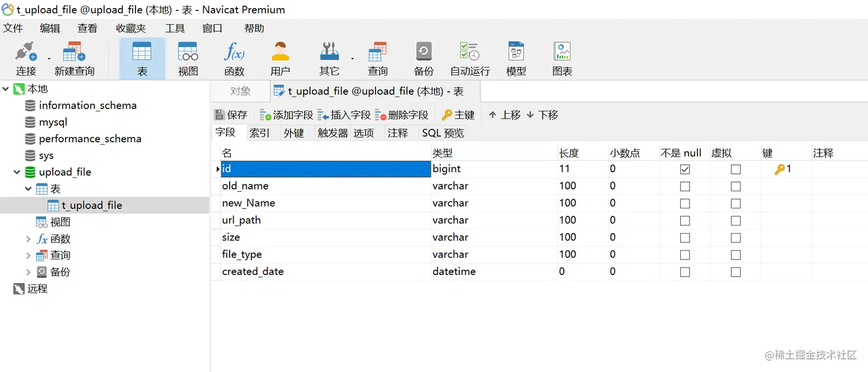Viewport: 868px width, 372px height.
Task: Switch to the 选项 tab
Action: click(363, 133)
